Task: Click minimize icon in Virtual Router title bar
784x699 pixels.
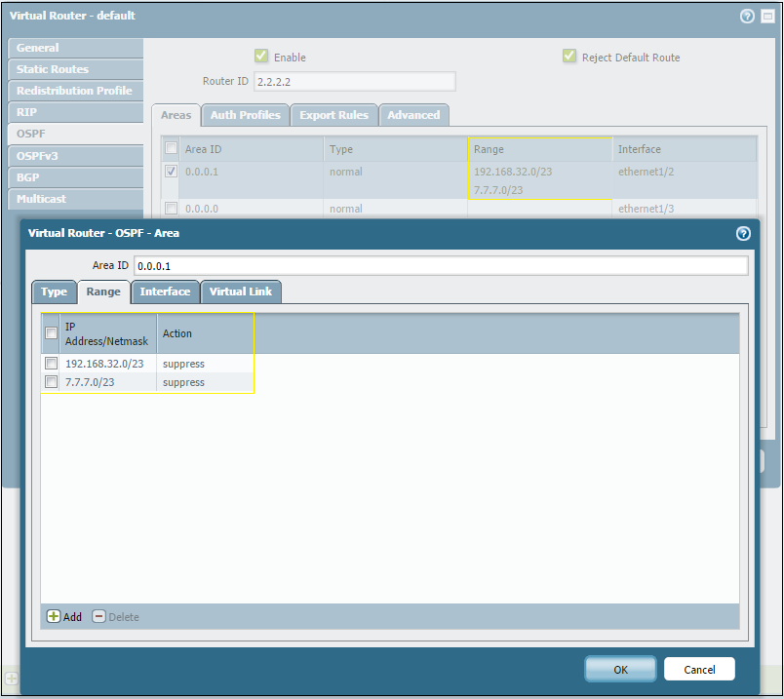Action: pyautogui.click(x=766, y=17)
